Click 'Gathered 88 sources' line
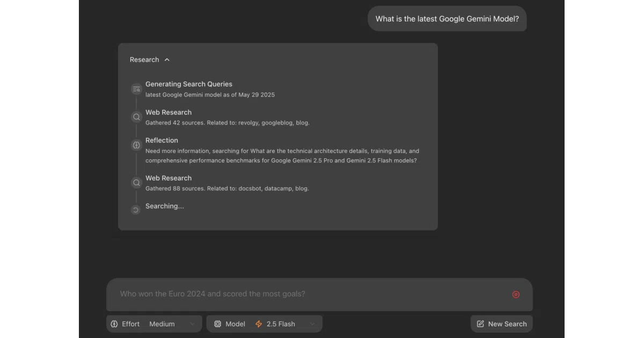Screen dimensions: 644x338 227,189
